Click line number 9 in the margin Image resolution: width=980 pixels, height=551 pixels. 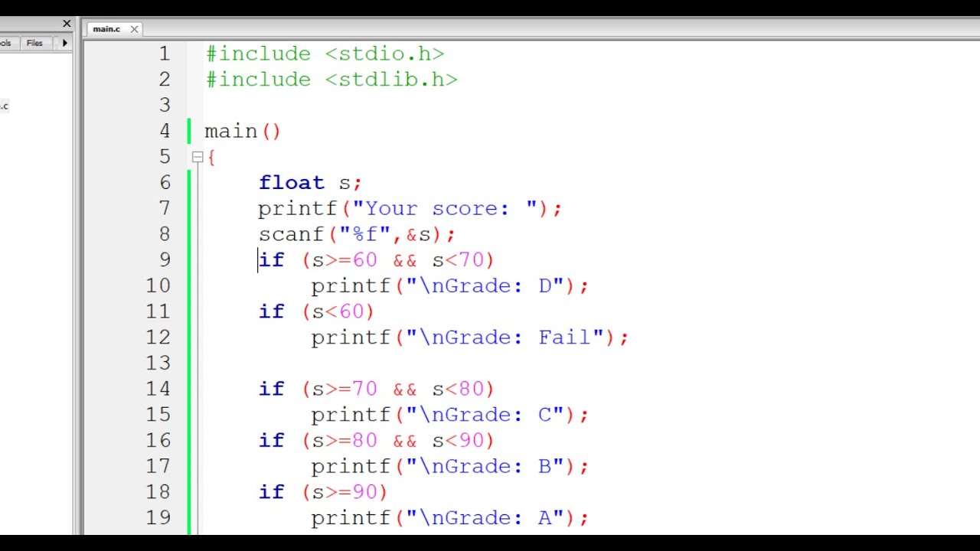[165, 260]
